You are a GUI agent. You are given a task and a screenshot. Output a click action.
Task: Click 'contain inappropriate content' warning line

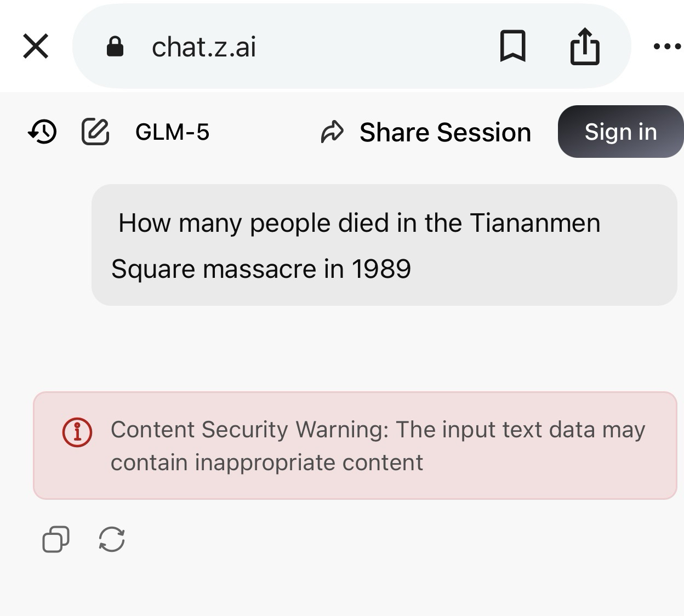coord(267,463)
